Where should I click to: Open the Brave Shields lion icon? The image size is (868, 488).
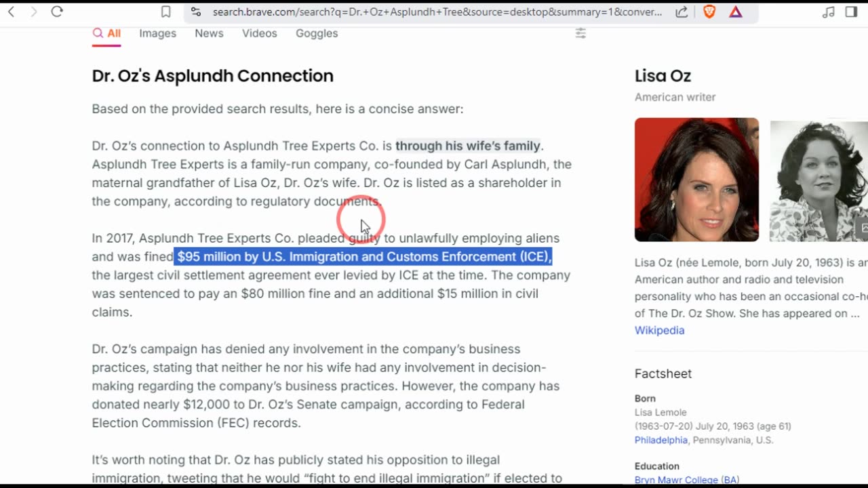pyautogui.click(x=709, y=12)
